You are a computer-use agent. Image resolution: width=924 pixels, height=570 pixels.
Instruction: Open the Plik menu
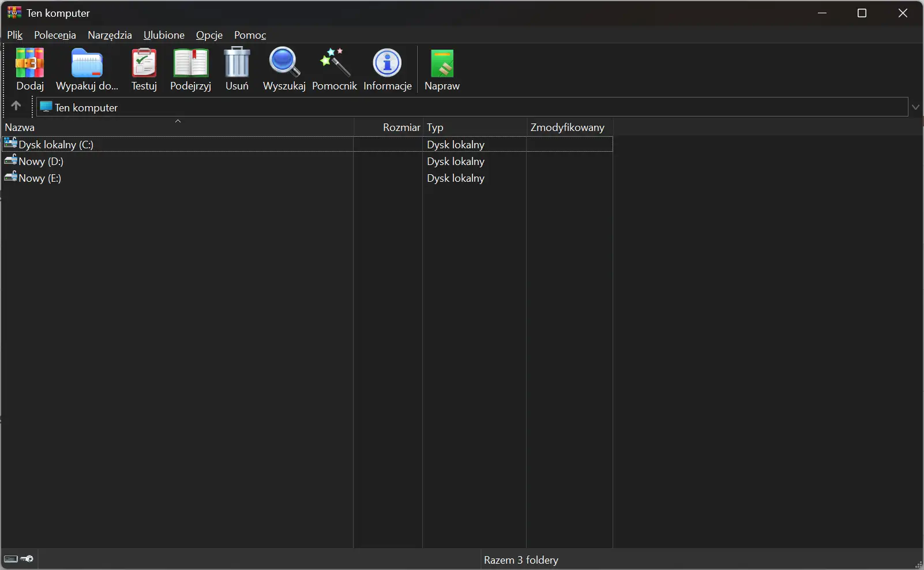coord(15,35)
